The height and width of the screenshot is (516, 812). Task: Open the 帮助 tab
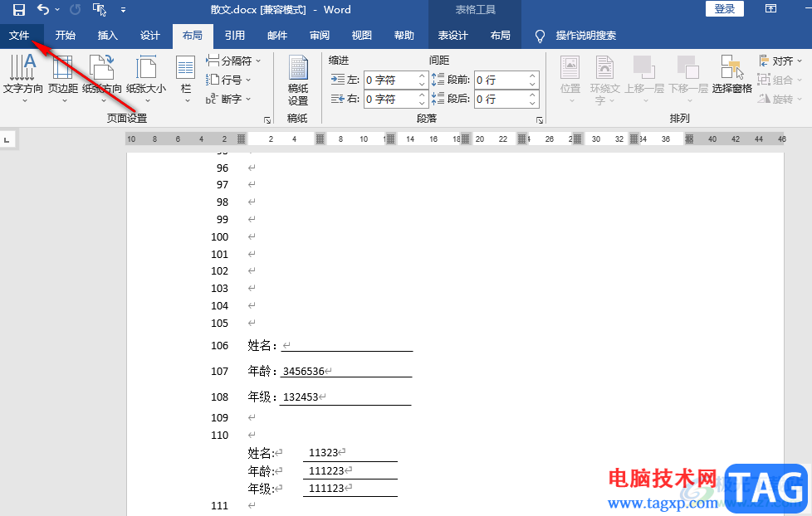[404, 35]
